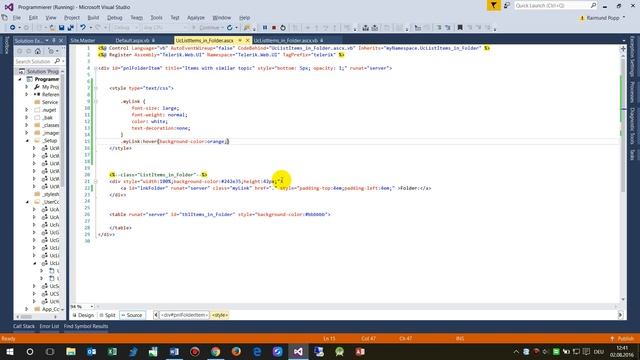This screenshot has height=360, width=640.
Task: Click the Quick Launch search magnifier
Action: point(593,5)
